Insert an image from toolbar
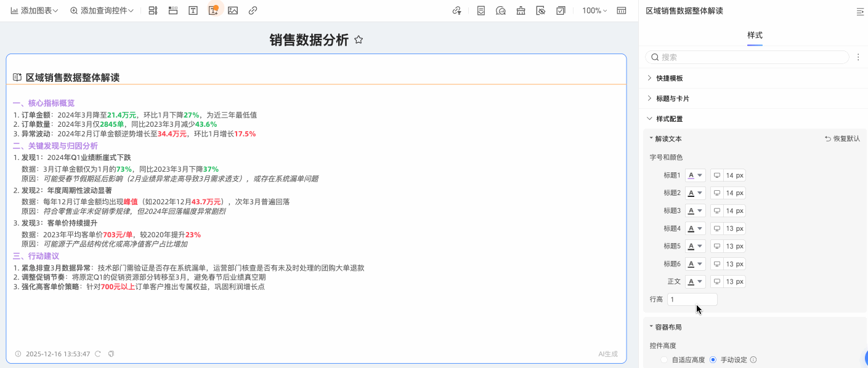The image size is (868, 368). [233, 10]
